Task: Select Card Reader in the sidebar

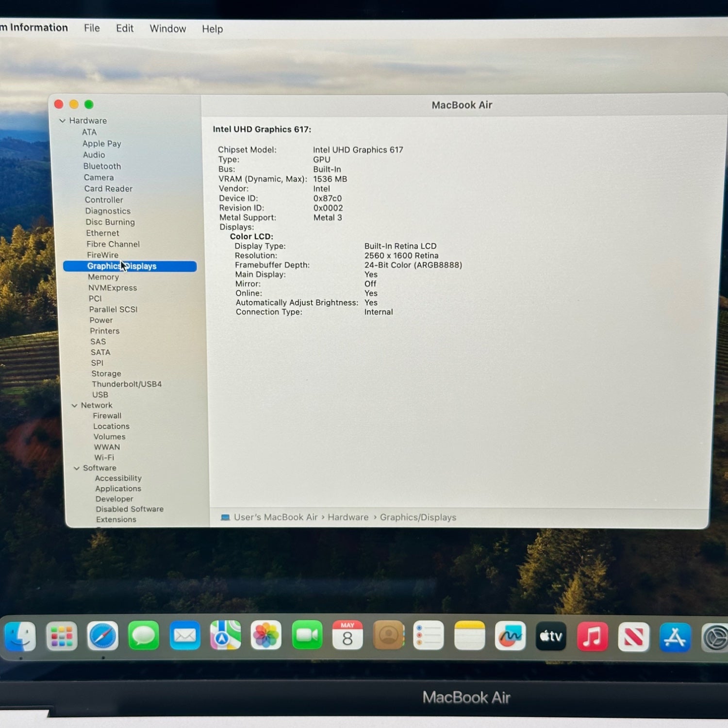Action: point(108,189)
